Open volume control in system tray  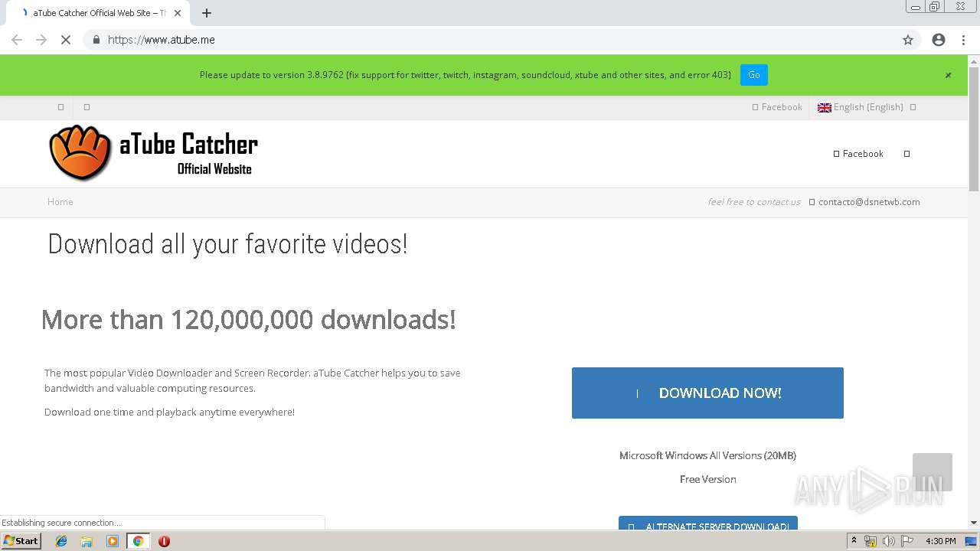[888, 541]
